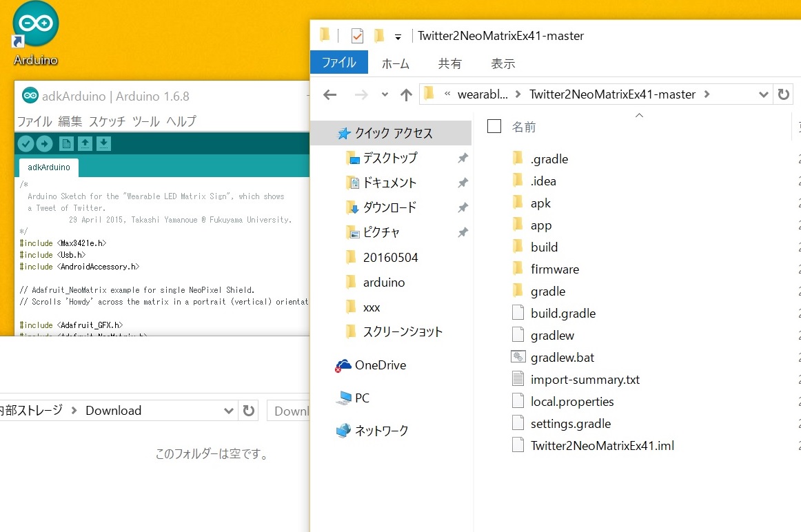Open the ファイル tab in Explorer ribbon
Viewport: 801px width, 532px height.
point(339,62)
